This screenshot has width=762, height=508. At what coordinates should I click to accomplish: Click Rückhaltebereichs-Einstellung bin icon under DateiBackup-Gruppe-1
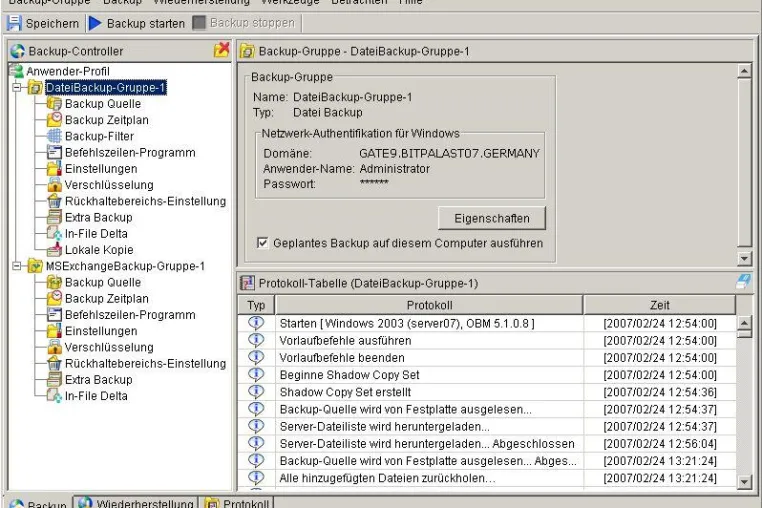click(x=54, y=201)
